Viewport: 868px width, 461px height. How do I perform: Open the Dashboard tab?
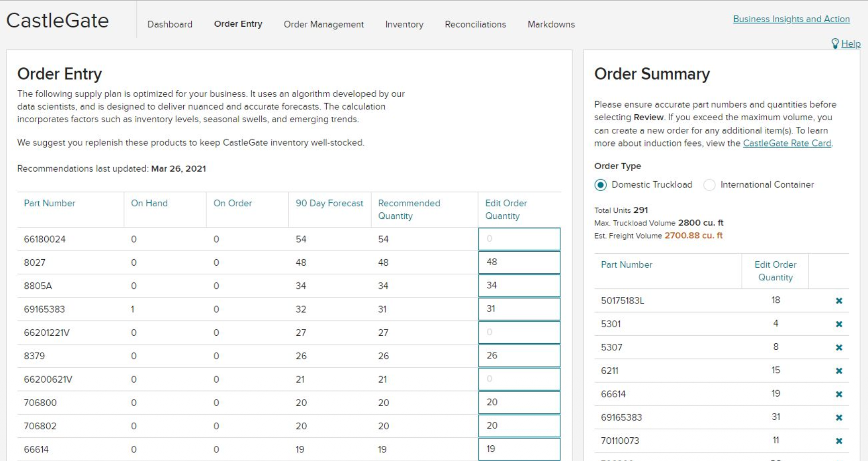pyautogui.click(x=170, y=24)
